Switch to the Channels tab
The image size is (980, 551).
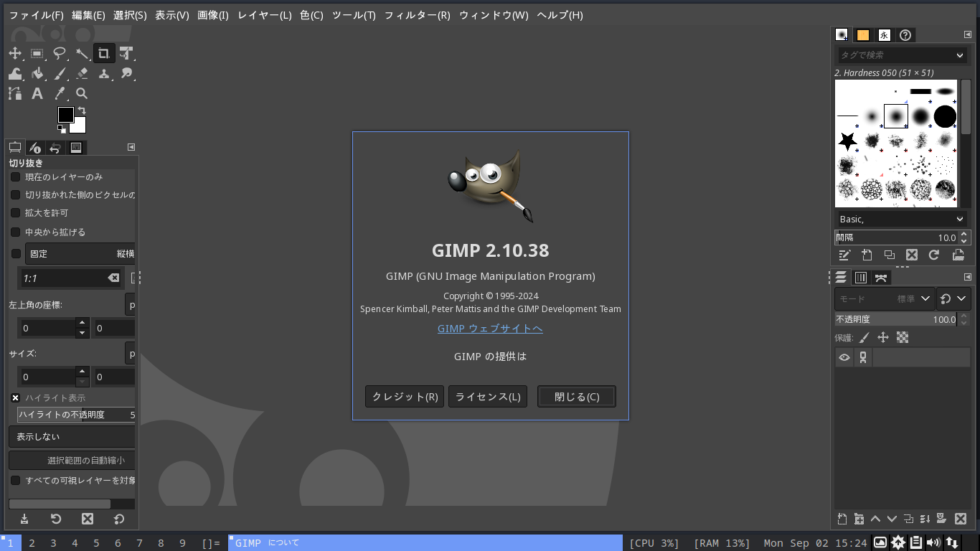[861, 278]
